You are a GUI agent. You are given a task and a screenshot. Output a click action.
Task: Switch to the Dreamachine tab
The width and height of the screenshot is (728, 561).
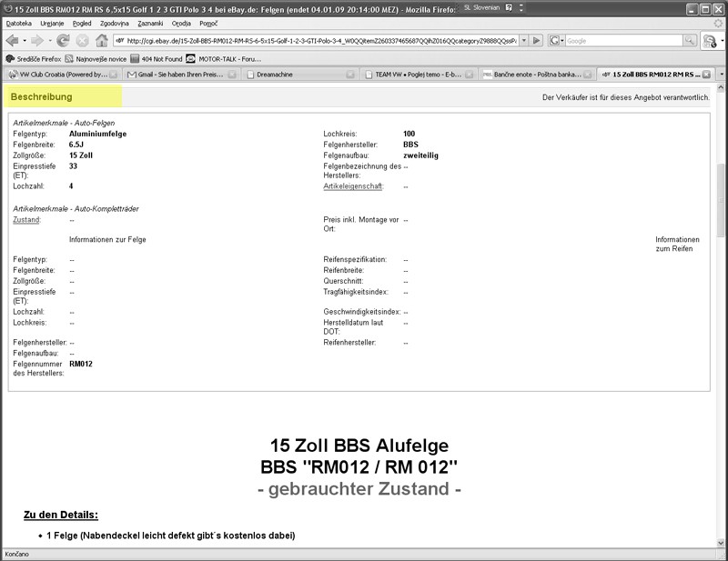coord(300,75)
